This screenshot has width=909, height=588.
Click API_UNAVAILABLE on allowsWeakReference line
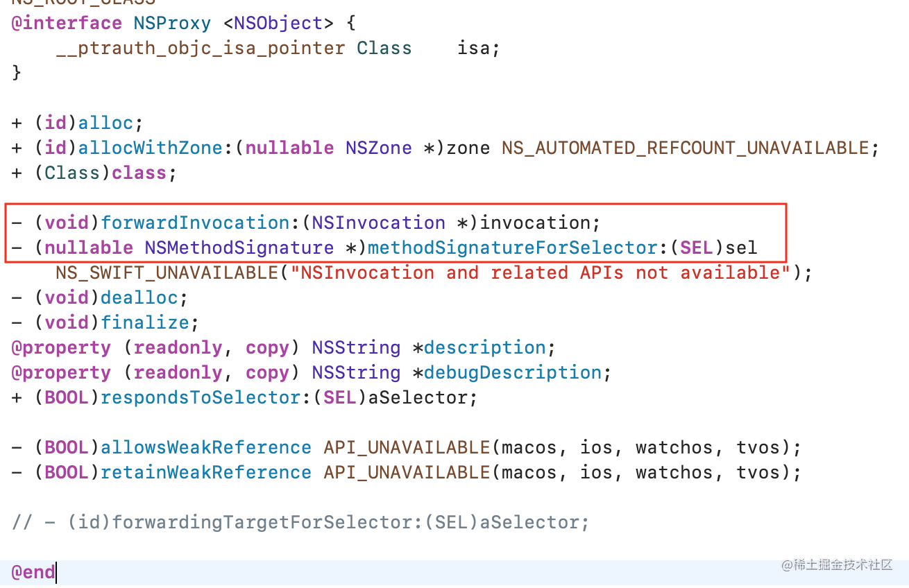[407, 447]
